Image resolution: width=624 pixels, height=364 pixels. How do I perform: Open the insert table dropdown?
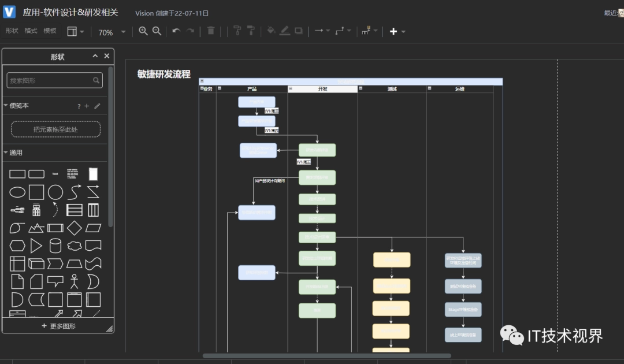point(369,31)
